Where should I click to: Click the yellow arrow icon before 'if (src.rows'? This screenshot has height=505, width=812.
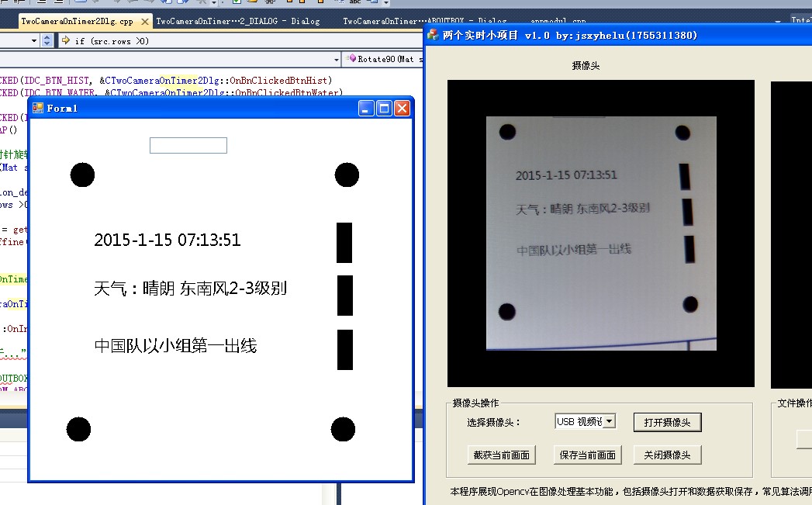[66, 40]
